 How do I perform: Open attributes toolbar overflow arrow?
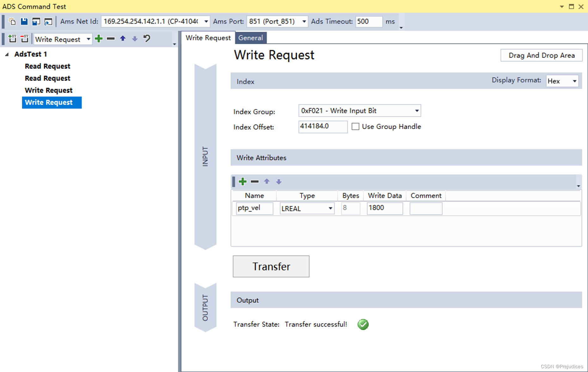point(578,186)
